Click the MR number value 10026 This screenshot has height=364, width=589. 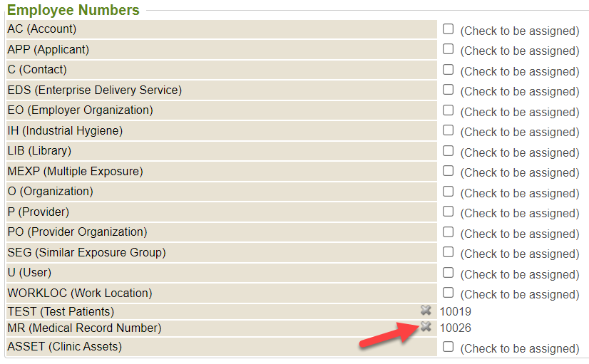click(455, 328)
